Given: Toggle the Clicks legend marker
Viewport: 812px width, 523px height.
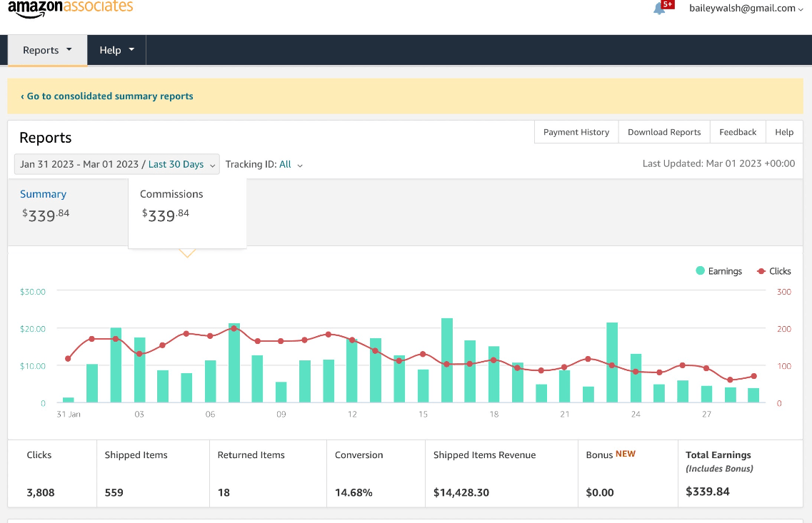Looking at the screenshot, I should click(761, 271).
